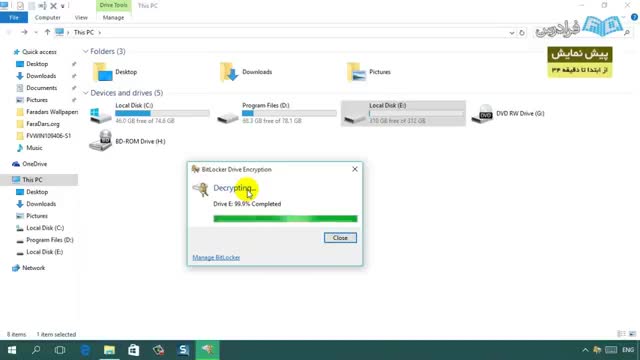Collapse the Folders (3) group

click(86, 51)
